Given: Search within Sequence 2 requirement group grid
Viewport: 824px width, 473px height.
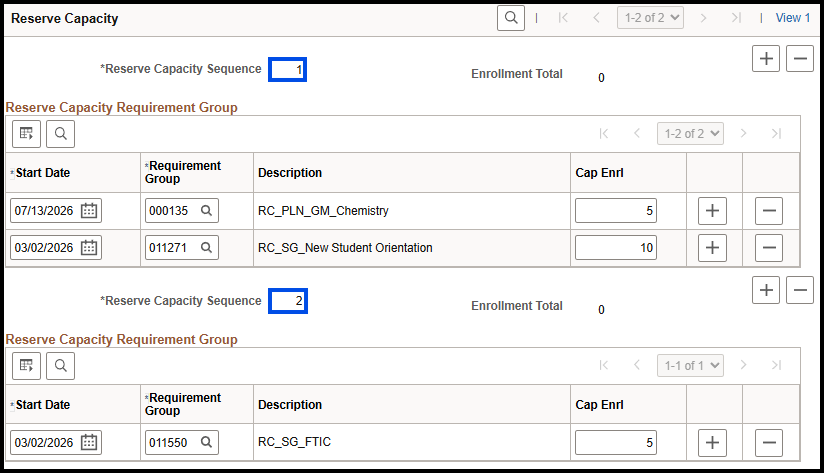Looking at the screenshot, I should point(60,365).
